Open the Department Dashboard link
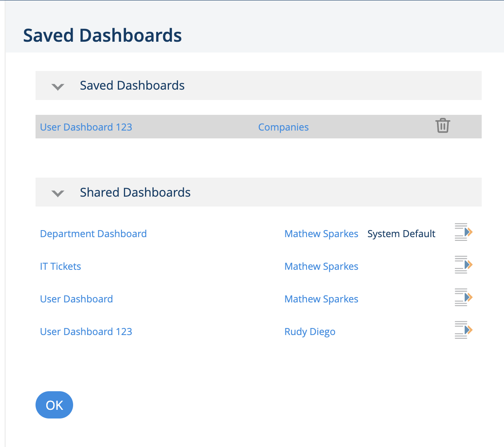This screenshot has width=504, height=447. 93,234
